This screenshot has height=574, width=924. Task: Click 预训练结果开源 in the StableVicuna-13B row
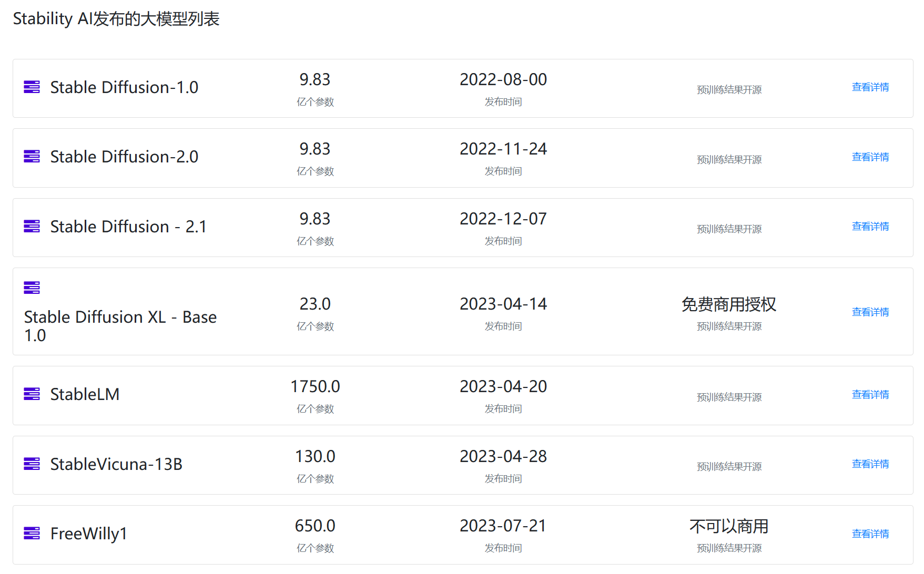pos(729,467)
